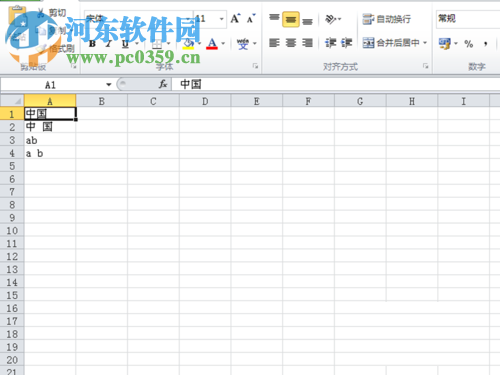Image resolution: width=500 pixels, height=375 pixels.
Task: Click the decrease indent icon
Action: tap(331, 43)
